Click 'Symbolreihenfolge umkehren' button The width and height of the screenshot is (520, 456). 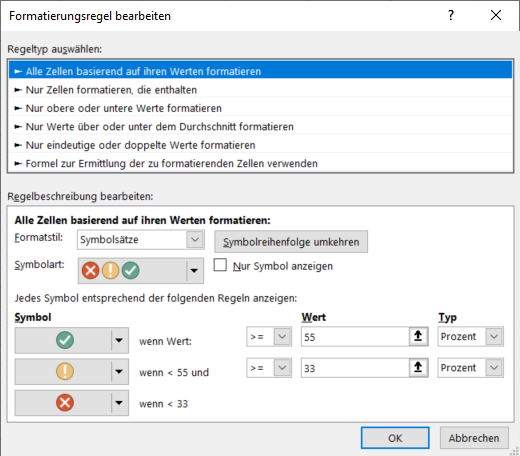click(291, 242)
